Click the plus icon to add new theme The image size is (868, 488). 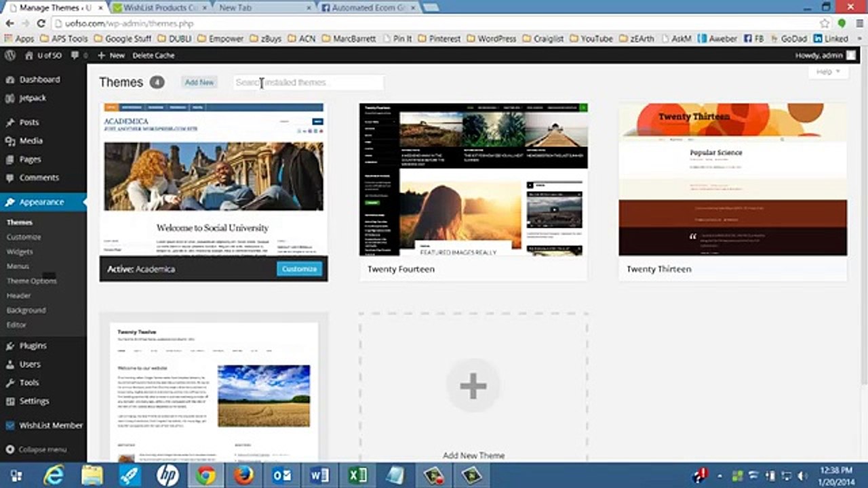(473, 386)
